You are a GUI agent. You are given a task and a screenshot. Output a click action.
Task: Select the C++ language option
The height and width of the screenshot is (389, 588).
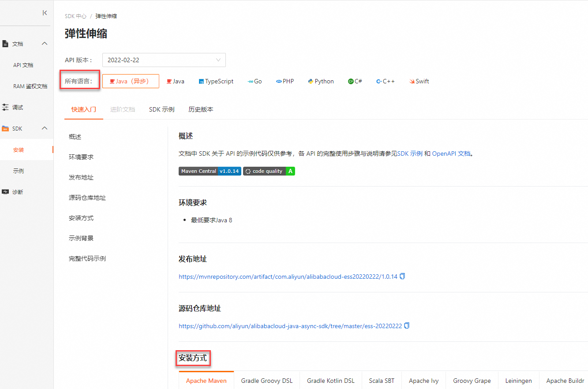(386, 81)
